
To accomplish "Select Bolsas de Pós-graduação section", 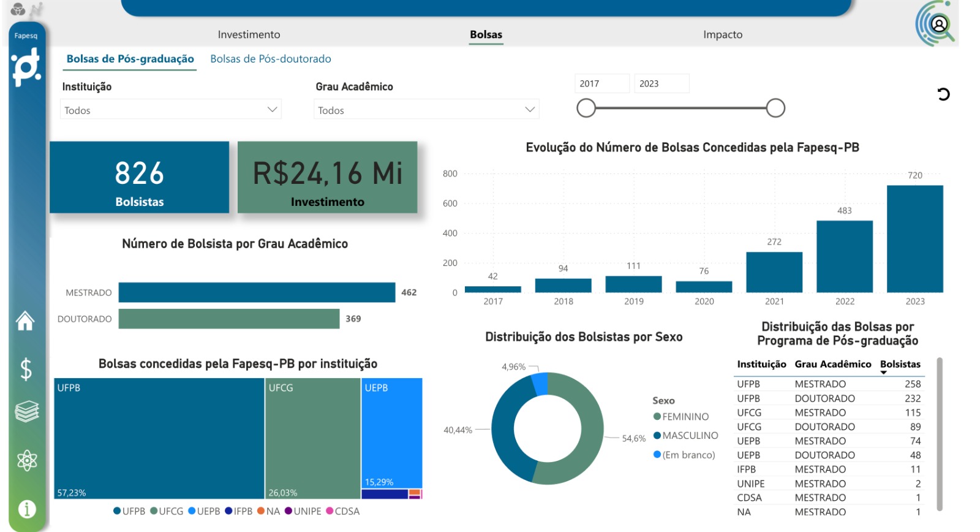I will click(130, 59).
